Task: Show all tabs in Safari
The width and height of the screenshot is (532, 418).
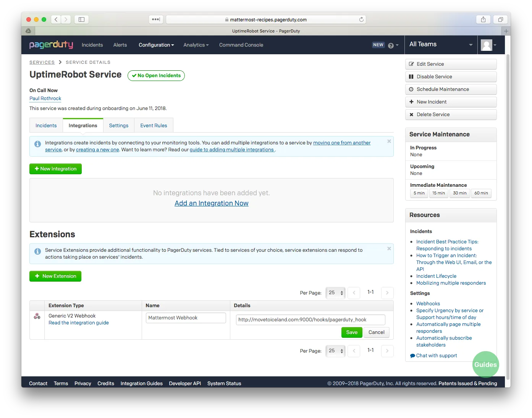Action: pyautogui.click(x=500, y=19)
